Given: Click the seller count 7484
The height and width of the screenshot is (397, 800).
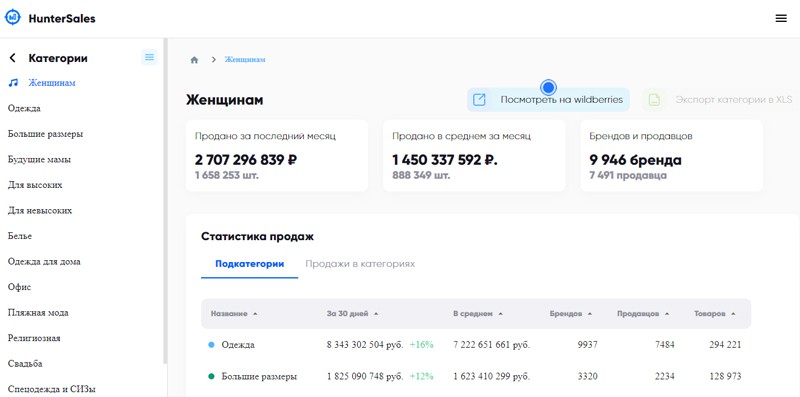Looking at the screenshot, I should (x=665, y=345).
